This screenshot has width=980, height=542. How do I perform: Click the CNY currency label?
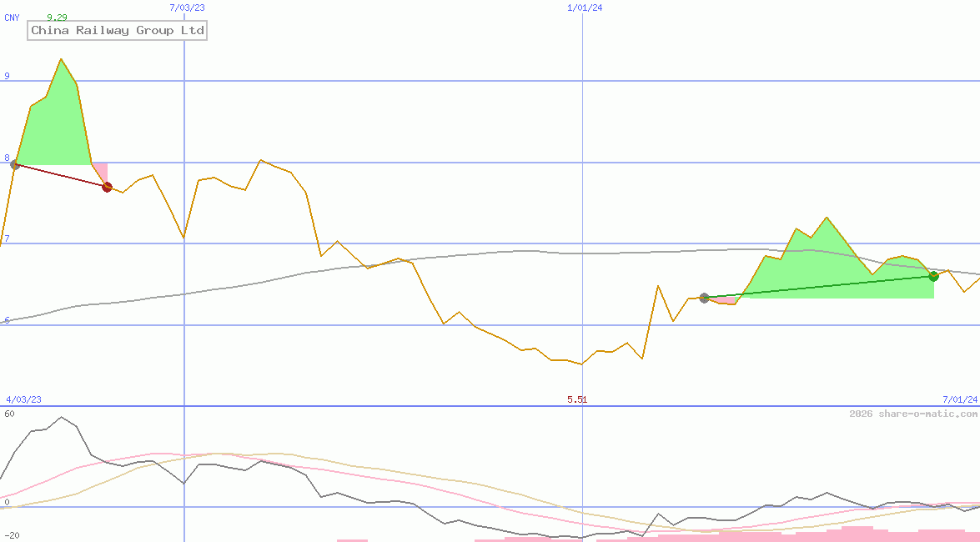point(10,18)
